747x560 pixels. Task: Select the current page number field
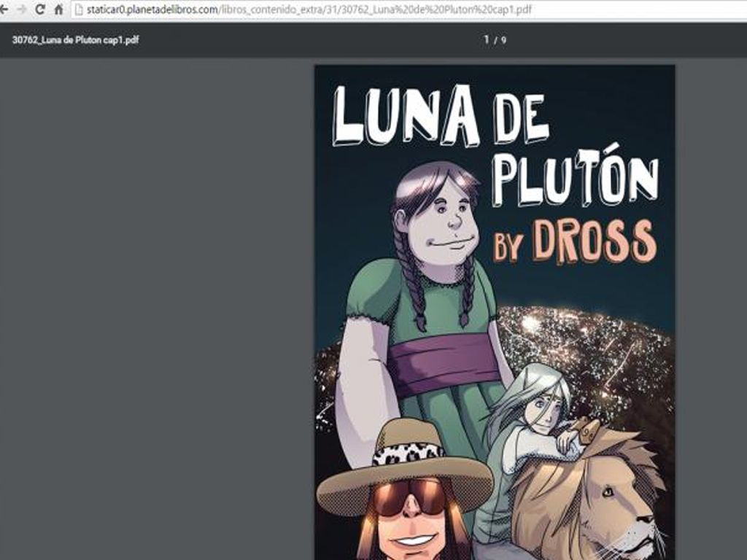click(x=487, y=39)
